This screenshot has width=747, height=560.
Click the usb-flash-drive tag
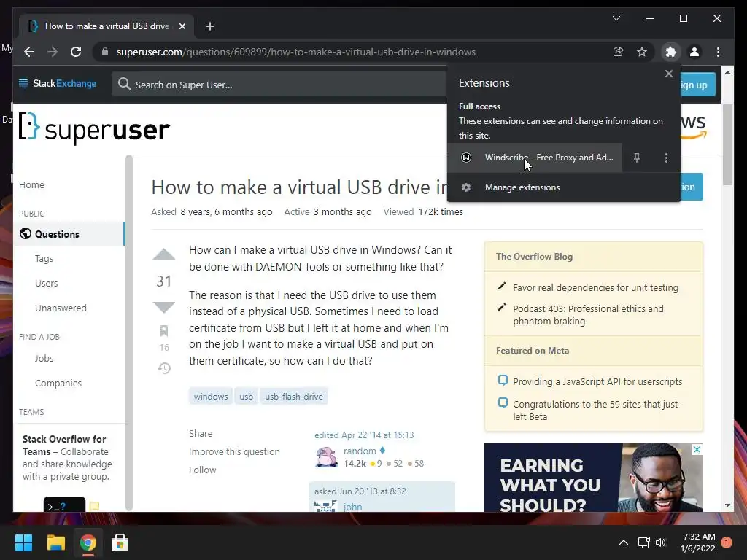click(294, 396)
